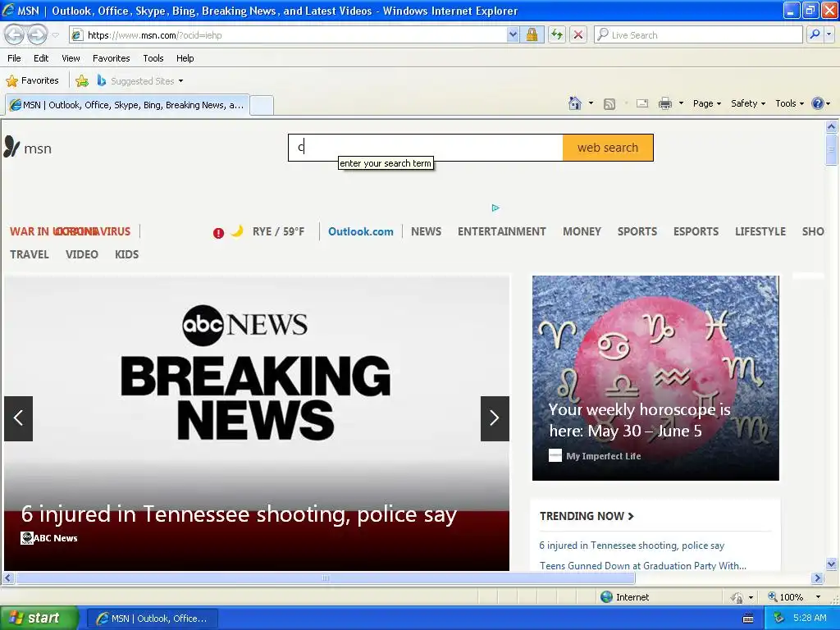
Task: Go to the SPORTS section
Action: [x=637, y=231]
